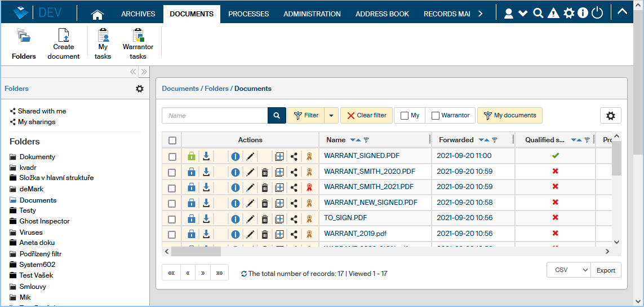
Task: Expand more top navigation tabs arrow
Action: click(480, 14)
